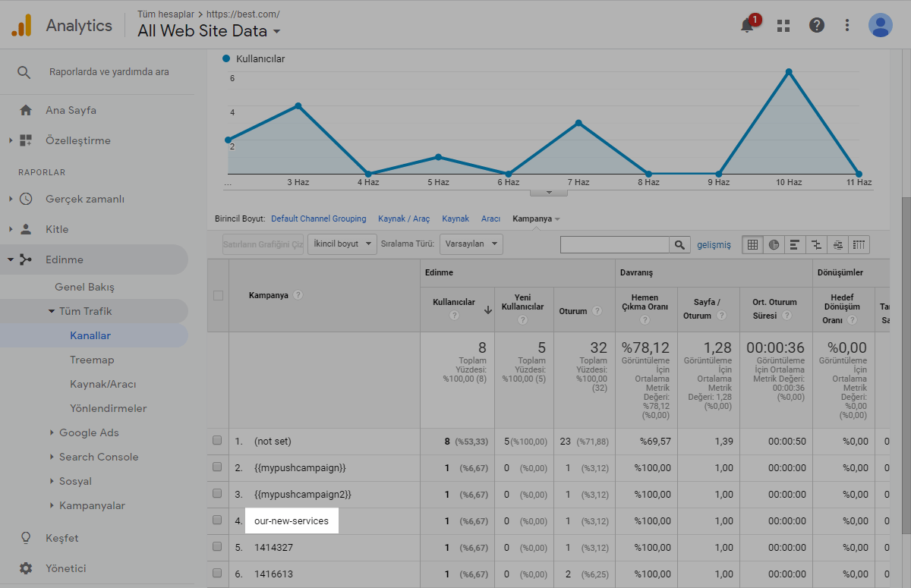The image size is (911, 588).
Task: Open the three-dot more options menu
Action: (847, 26)
